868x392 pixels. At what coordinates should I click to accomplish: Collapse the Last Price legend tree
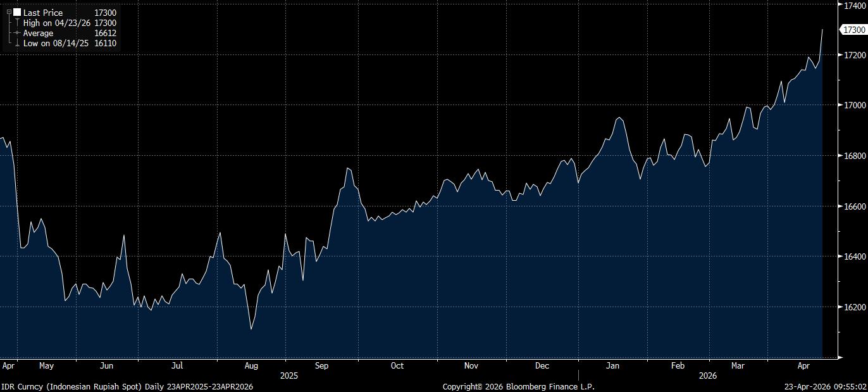point(8,13)
